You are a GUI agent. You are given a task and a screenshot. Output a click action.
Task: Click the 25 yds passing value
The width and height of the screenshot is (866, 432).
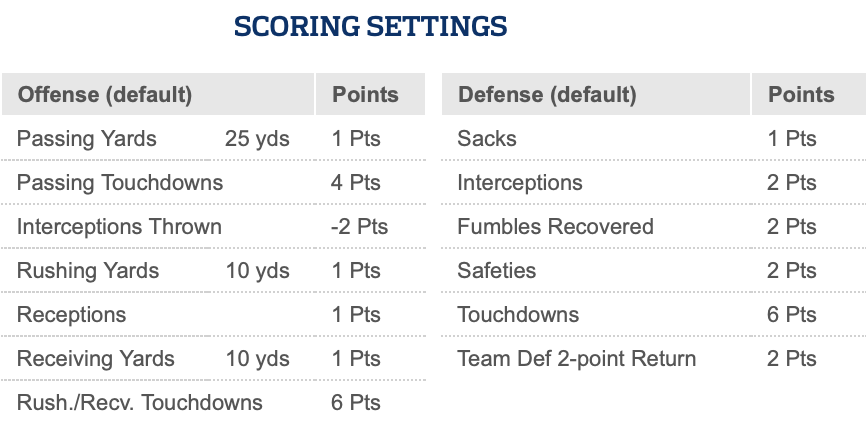tap(257, 139)
